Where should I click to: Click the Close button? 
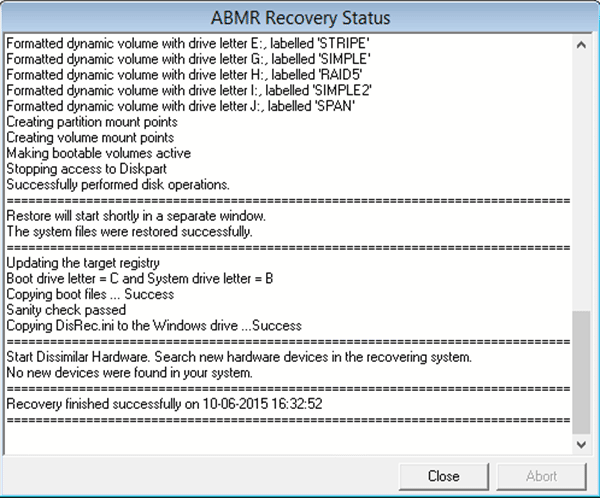click(443, 476)
